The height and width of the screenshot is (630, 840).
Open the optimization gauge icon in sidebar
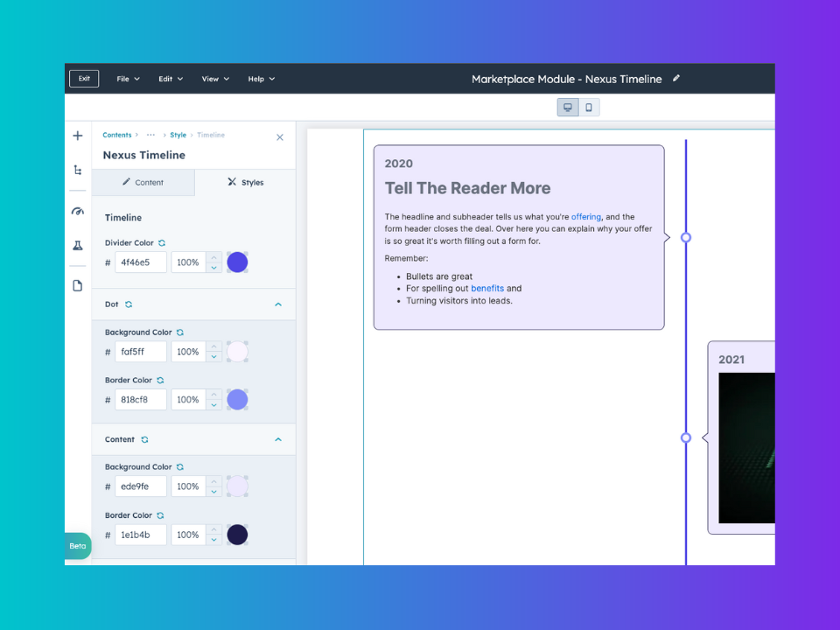point(78,211)
